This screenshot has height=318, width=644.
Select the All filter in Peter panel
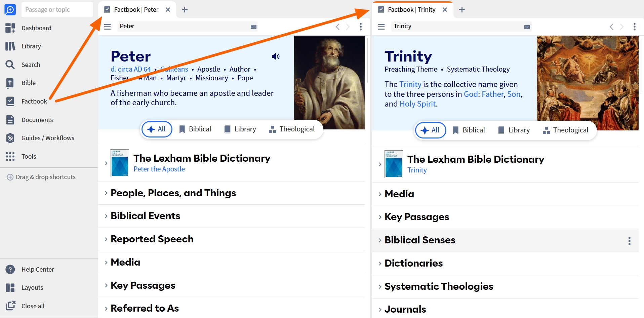157,129
